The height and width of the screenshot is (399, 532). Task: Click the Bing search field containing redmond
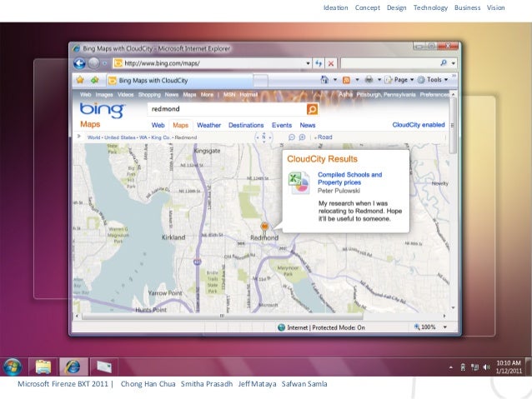click(228, 109)
